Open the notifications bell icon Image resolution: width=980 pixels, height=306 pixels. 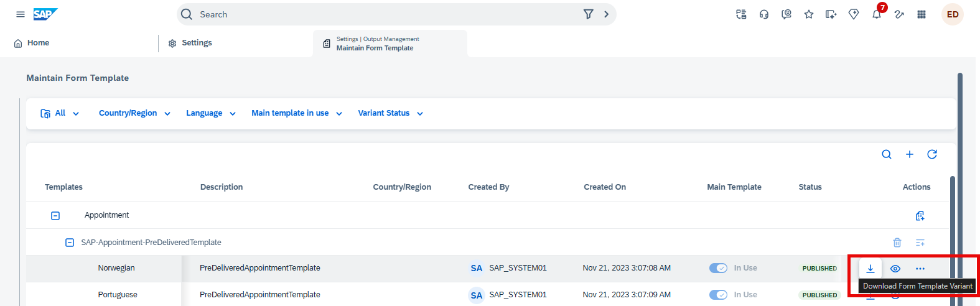(877, 14)
